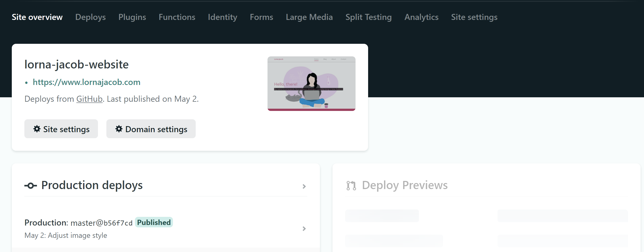Click the Published status badge

[154, 222]
